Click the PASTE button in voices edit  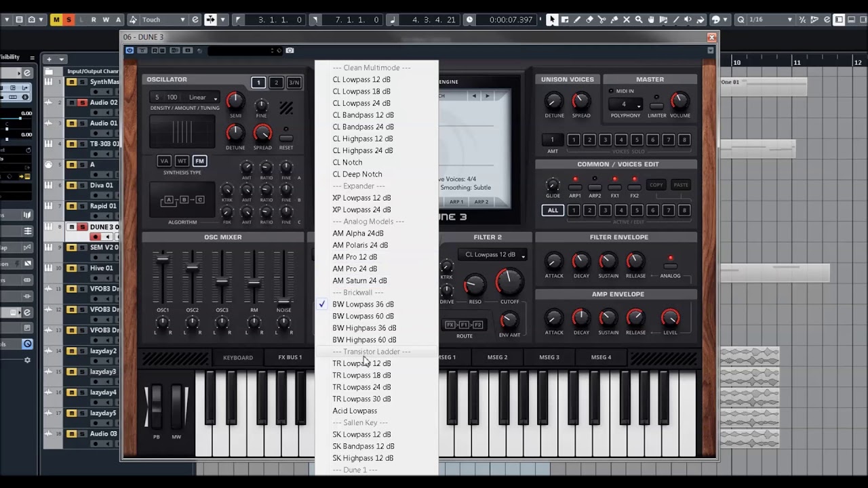[x=681, y=184]
